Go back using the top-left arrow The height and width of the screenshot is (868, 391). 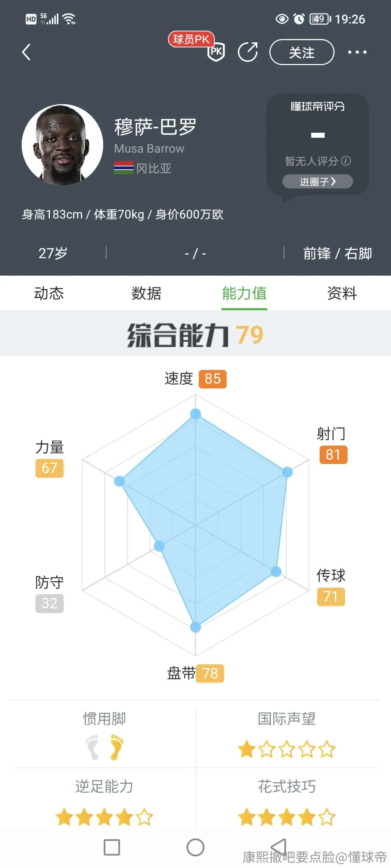click(x=26, y=52)
